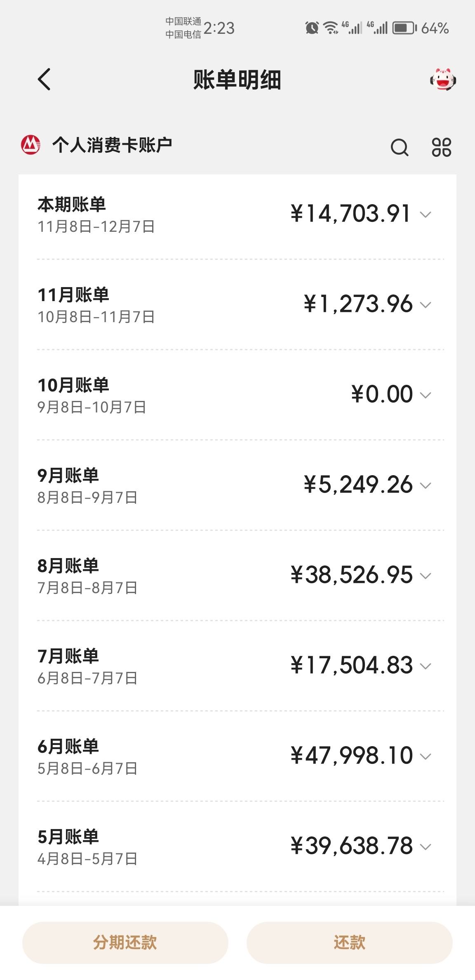Screen dimensions: 475x980
Task: Expand the October bill ¥0.00 chevron
Action: tap(426, 395)
